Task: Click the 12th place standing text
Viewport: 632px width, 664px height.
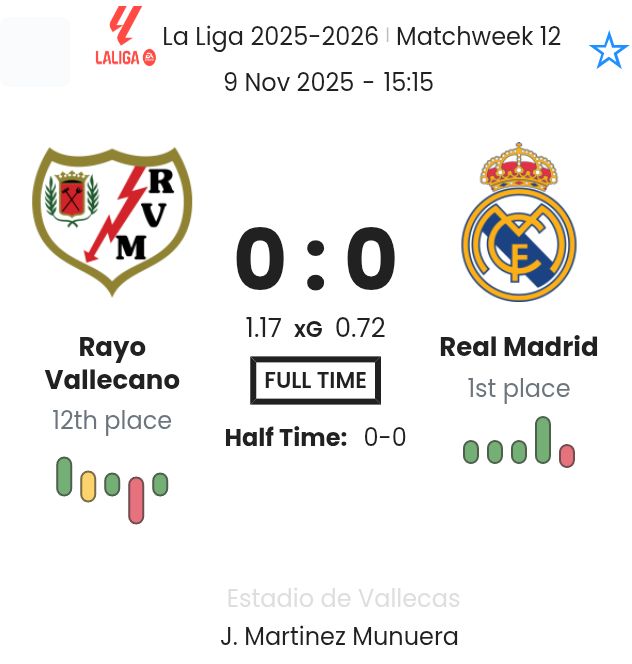Action: point(112,421)
